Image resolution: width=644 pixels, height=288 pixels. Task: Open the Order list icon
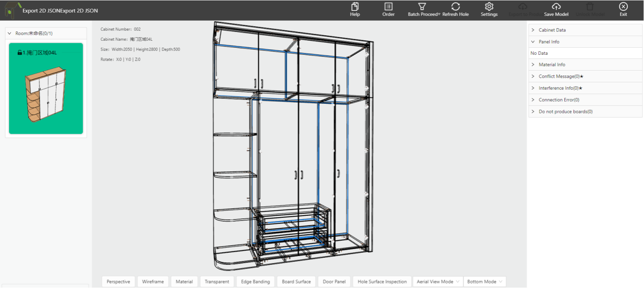pos(388,7)
